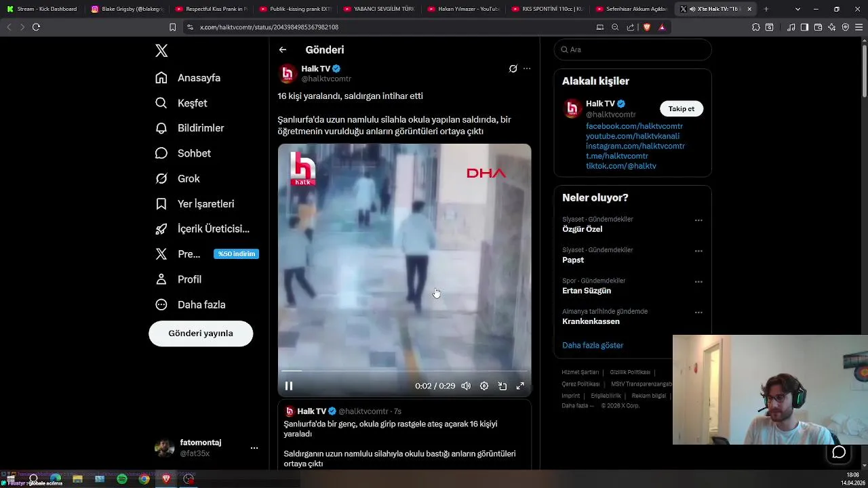
Task: Go back with the Gönderi arrow
Action: pyautogui.click(x=283, y=49)
